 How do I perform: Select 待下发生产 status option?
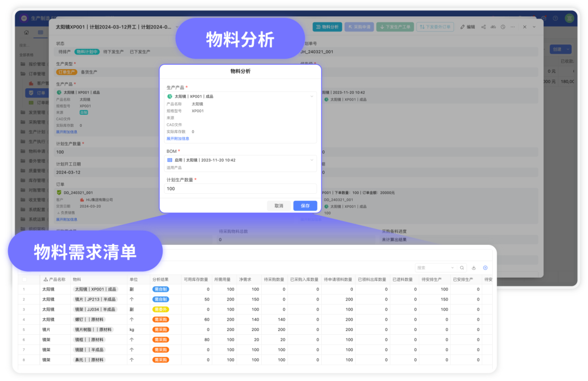click(114, 52)
